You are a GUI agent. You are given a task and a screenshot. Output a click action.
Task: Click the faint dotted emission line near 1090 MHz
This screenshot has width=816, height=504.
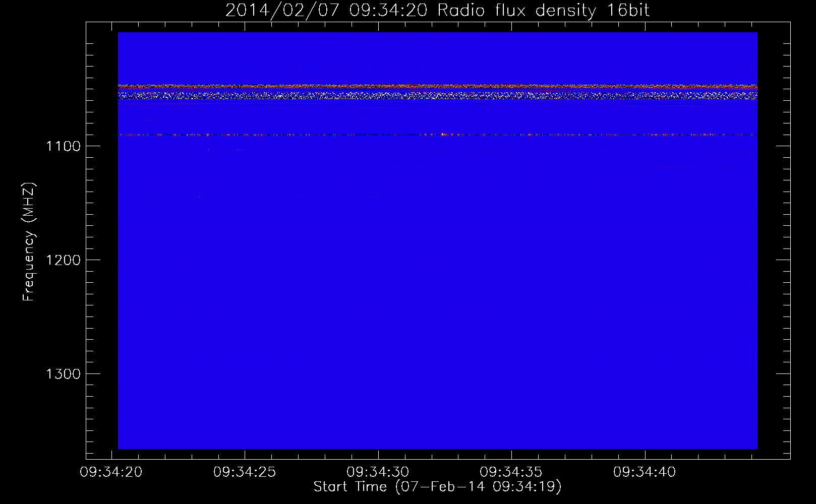point(437,135)
